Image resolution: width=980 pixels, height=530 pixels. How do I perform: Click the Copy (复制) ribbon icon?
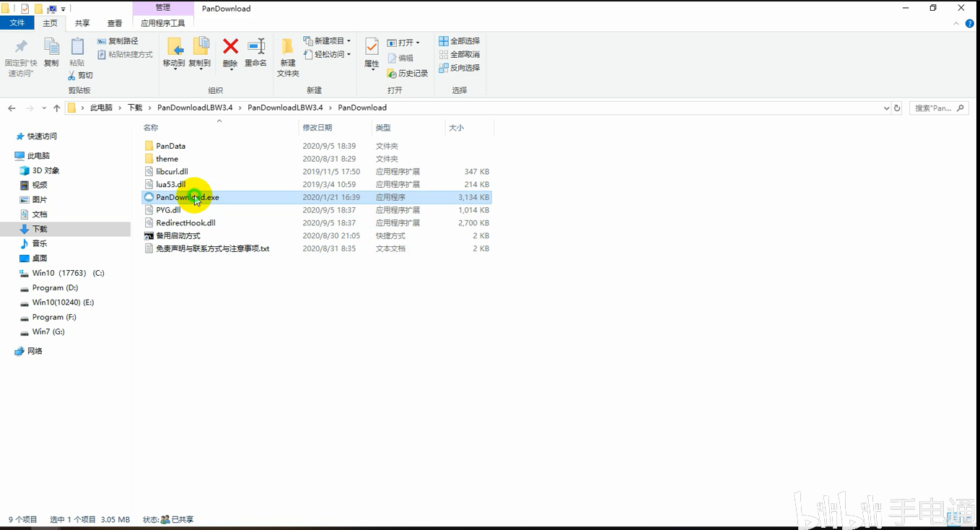51,47
